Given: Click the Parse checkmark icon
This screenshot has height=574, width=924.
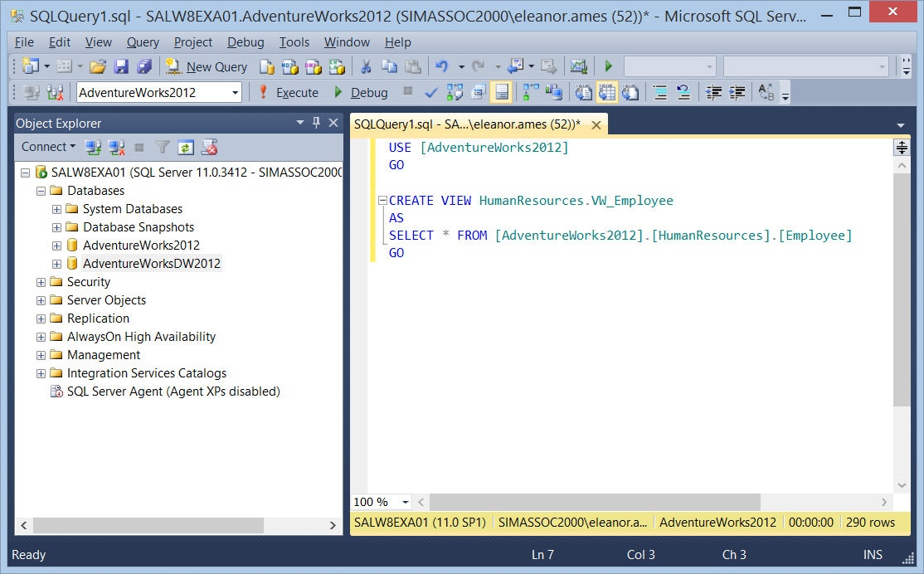Looking at the screenshot, I should [431, 93].
